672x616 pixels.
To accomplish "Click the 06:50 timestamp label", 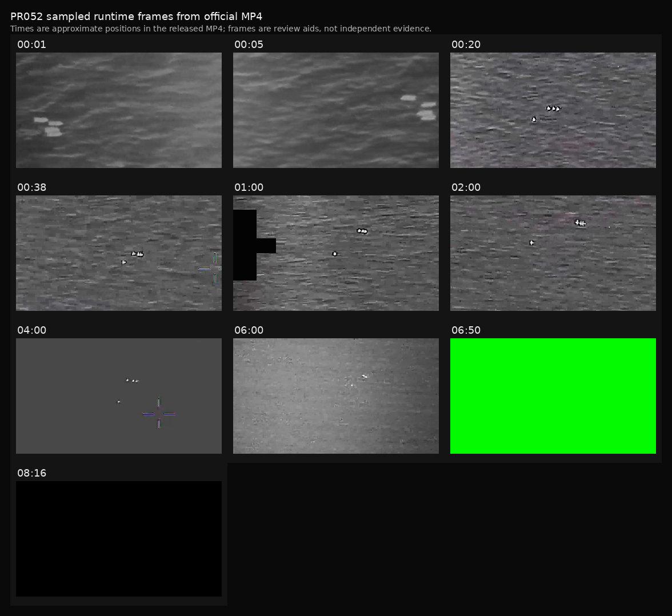I will (x=466, y=330).
